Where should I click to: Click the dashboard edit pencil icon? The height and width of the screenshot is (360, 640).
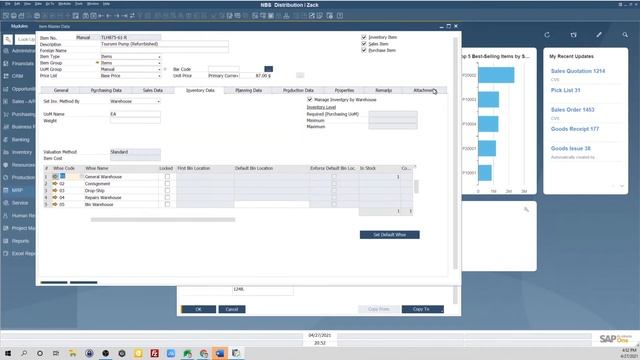[x=599, y=35]
